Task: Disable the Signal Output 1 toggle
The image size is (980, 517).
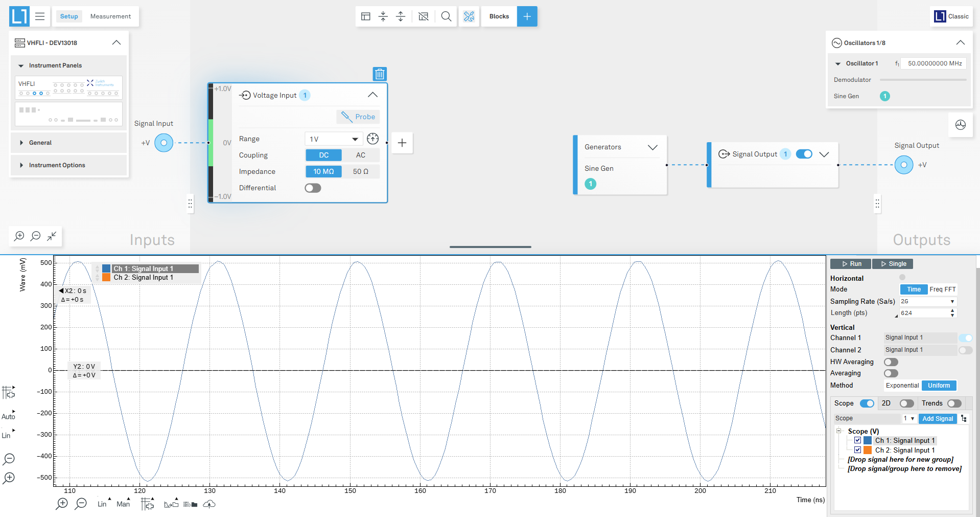Action: pyautogui.click(x=804, y=154)
